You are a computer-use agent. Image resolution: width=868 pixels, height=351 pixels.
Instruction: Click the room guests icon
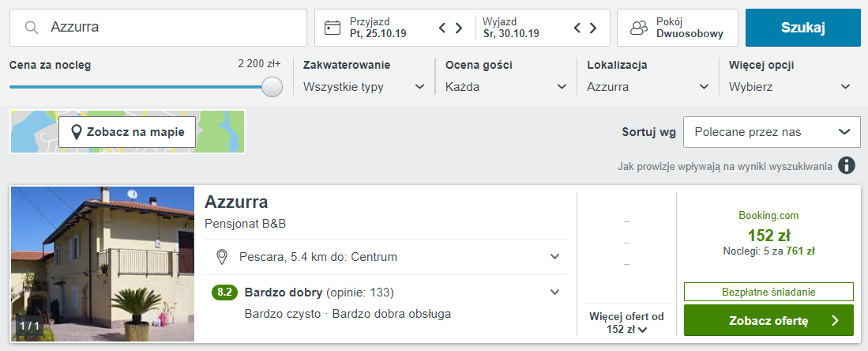coord(638,28)
